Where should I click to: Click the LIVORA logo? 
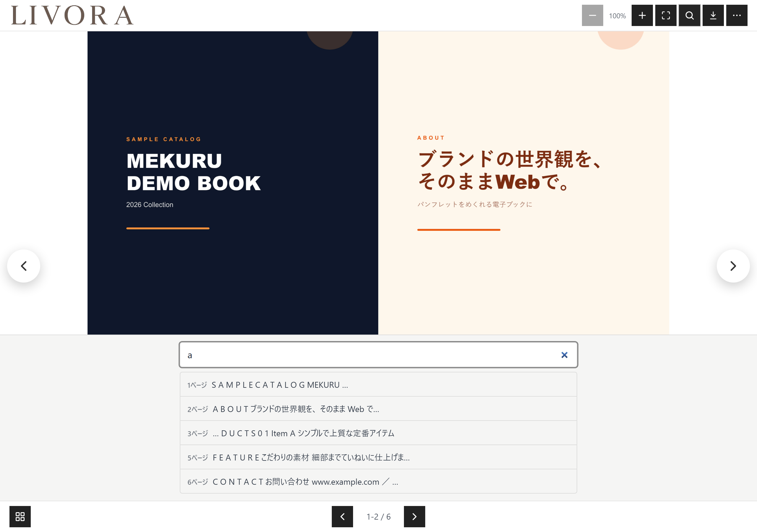[72, 15]
